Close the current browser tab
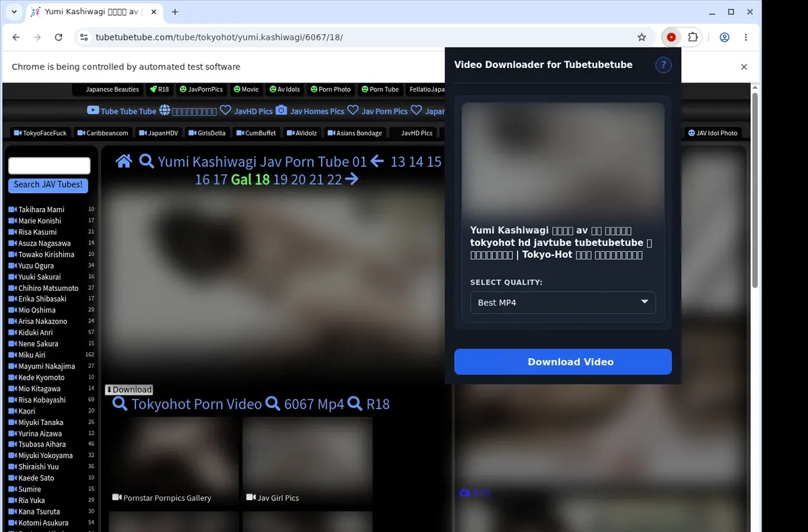This screenshot has width=808, height=532. [x=154, y=12]
